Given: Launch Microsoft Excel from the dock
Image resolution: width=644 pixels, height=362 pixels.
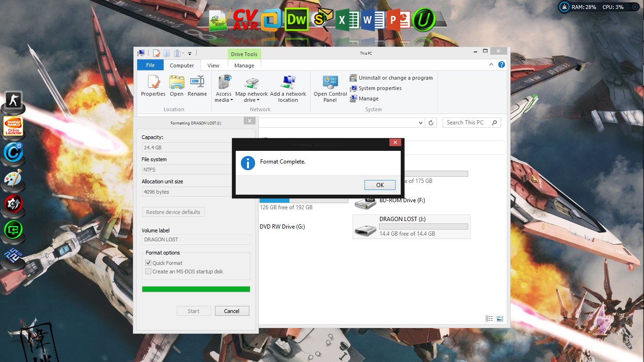Looking at the screenshot, I should (347, 20).
